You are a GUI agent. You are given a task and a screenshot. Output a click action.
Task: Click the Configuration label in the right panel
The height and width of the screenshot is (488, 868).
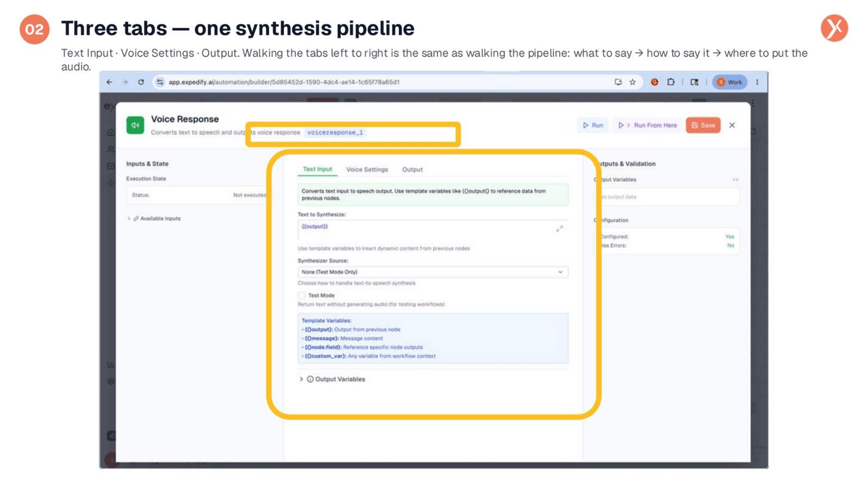[x=612, y=220]
